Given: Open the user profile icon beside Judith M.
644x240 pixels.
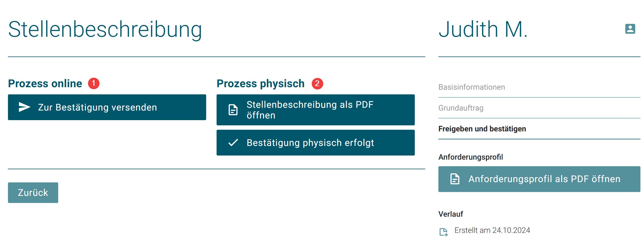Looking at the screenshot, I should 630,29.
